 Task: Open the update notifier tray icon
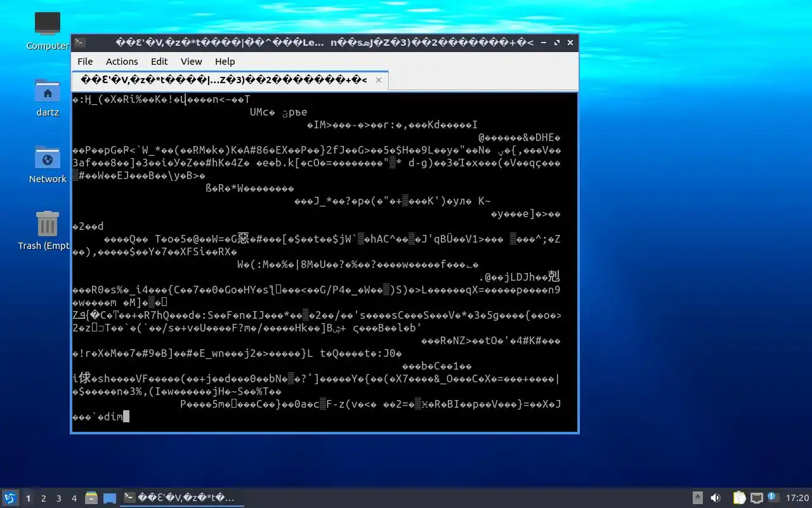point(773,497)
